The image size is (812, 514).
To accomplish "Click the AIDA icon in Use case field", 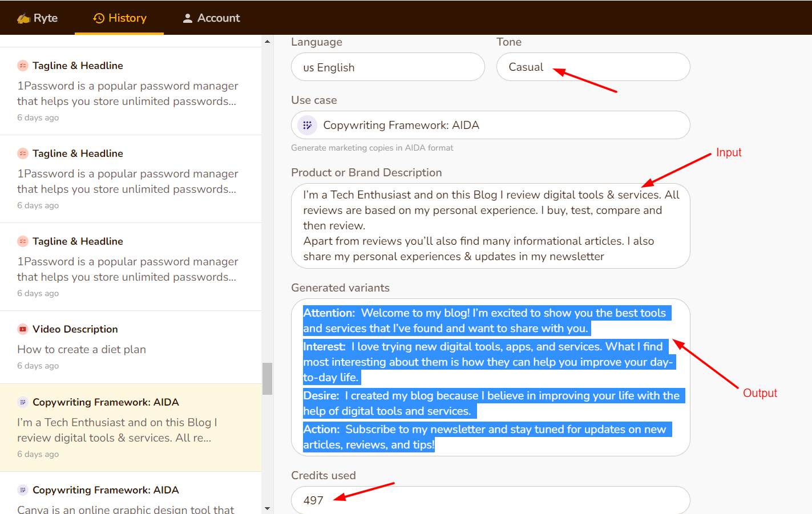I will [307, 125].
